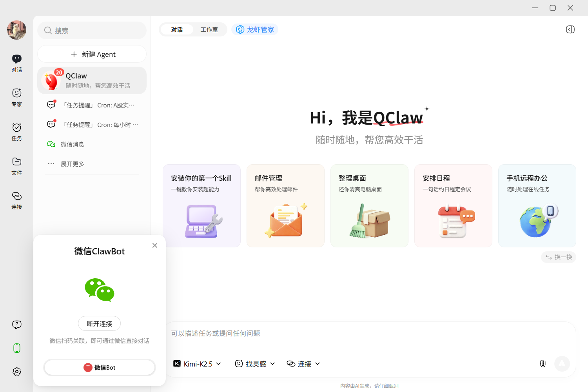The width and height of the screenshot is (588, 392).
Task: Open the 专家 experts sidebar section
Action: pos(16,98)
